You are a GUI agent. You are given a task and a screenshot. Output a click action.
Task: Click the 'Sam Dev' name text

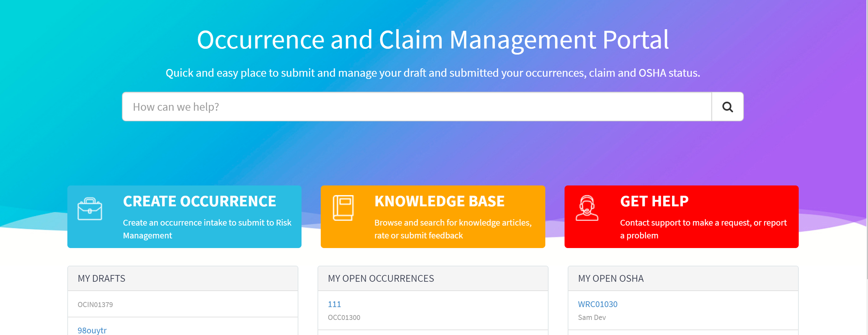click(592, 317)
